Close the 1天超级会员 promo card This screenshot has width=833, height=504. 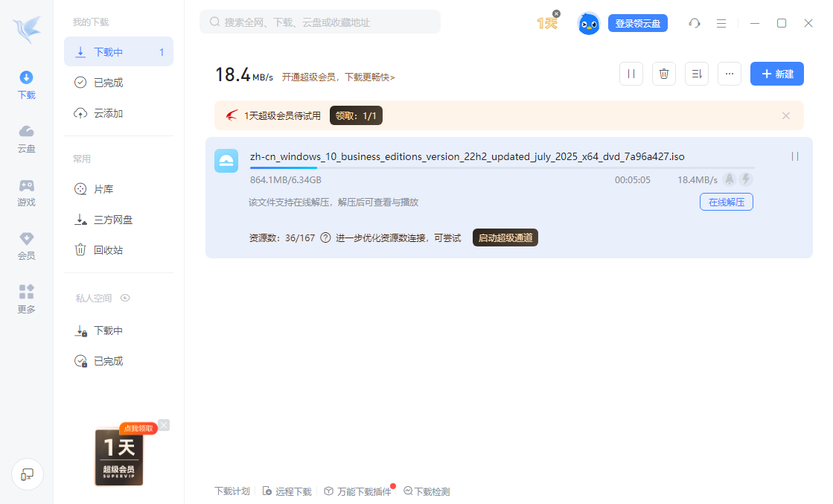(165, 425)
